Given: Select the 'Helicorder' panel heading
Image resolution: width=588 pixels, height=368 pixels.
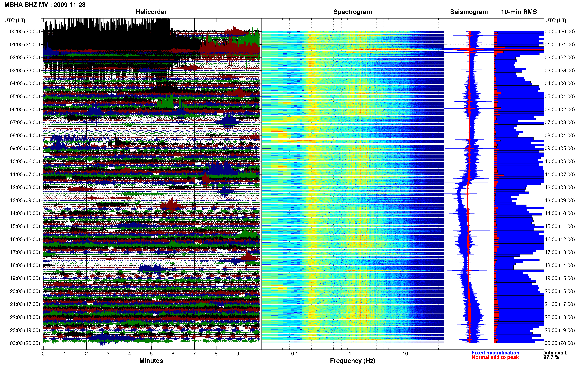Looking at the screenshot, I should pyautogui.click(x=151, y=12).
